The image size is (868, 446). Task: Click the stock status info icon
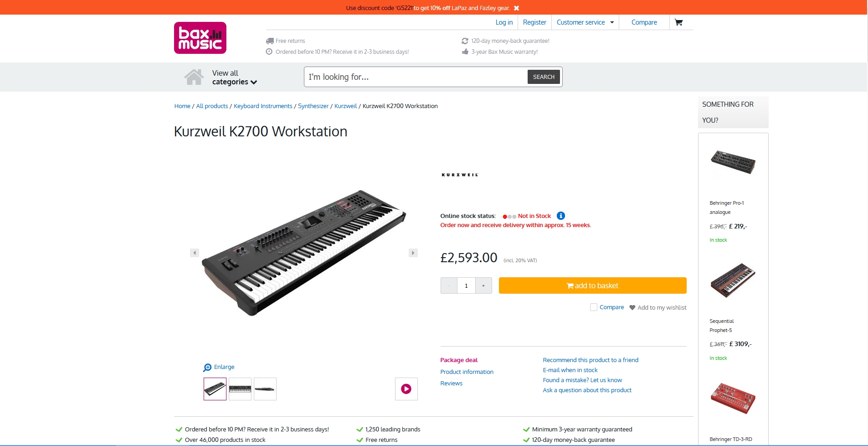click(561, 216)
